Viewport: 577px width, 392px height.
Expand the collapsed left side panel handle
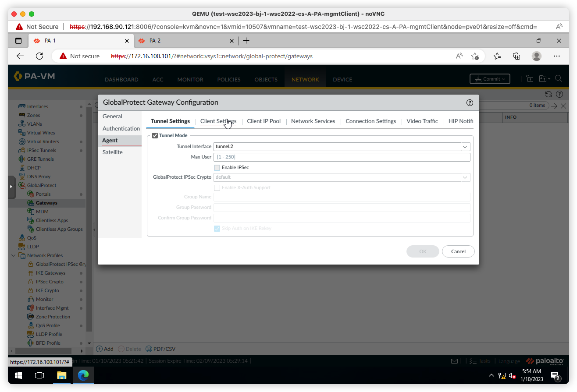(x=11, y=187)
